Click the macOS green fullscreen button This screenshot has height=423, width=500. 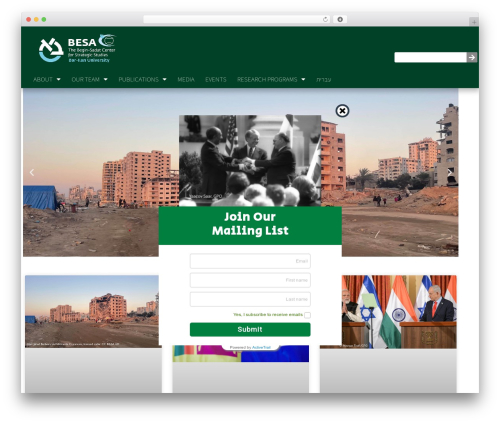44,19
